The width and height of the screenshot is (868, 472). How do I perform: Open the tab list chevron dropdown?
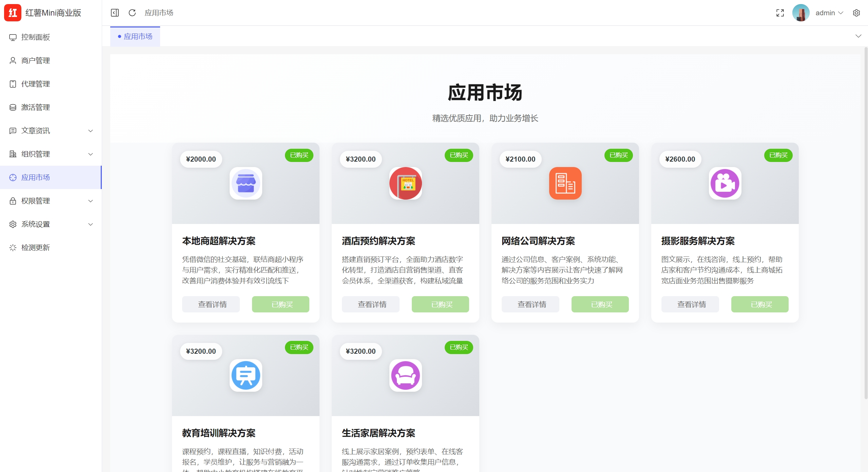point(858,36)
